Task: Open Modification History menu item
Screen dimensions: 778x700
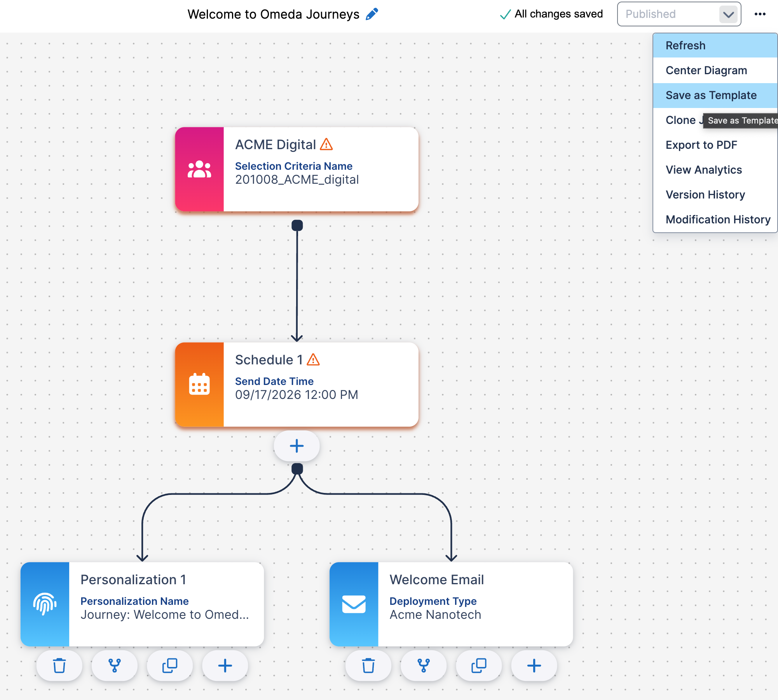Action: pyautogui.click(x=715, y=219)
